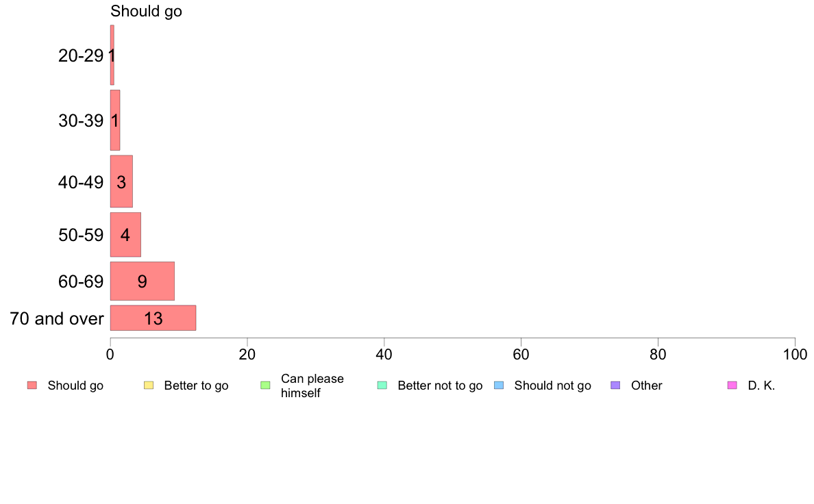The image size is (814, 504).
Task: Select the 70 and over bar
Action: click(153, 318)
